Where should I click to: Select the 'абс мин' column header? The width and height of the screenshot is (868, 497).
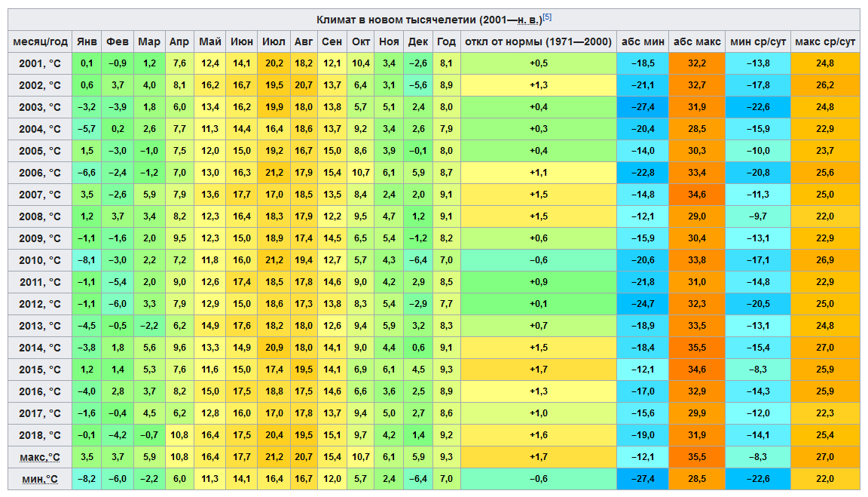point(642,41)
